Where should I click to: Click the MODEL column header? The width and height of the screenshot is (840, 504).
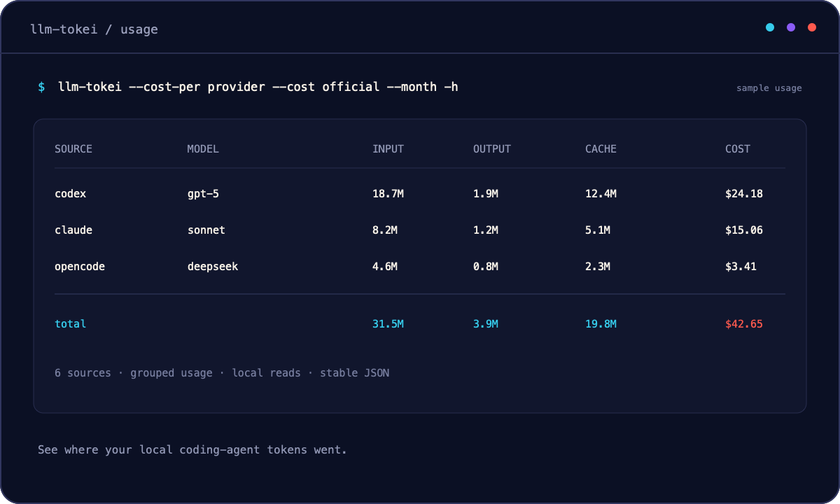(203, 149)
